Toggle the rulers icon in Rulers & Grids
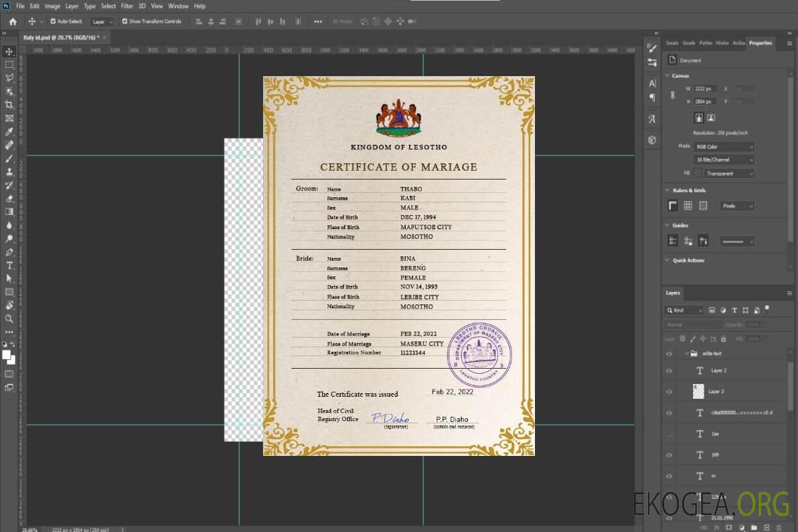Image resolution: width=798 pixels, height=532 pixels. tap(673, 205)
